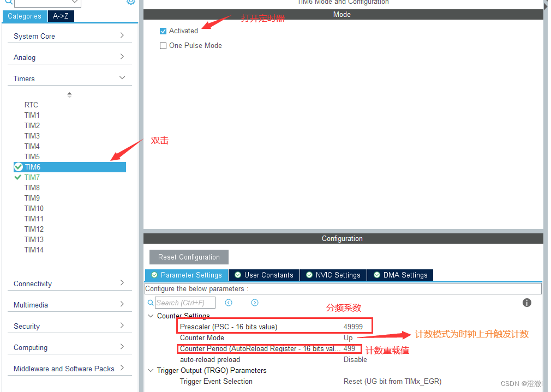Switch to the A->Z tab
Screen dimensions: 551x392
tap(61, 16)
